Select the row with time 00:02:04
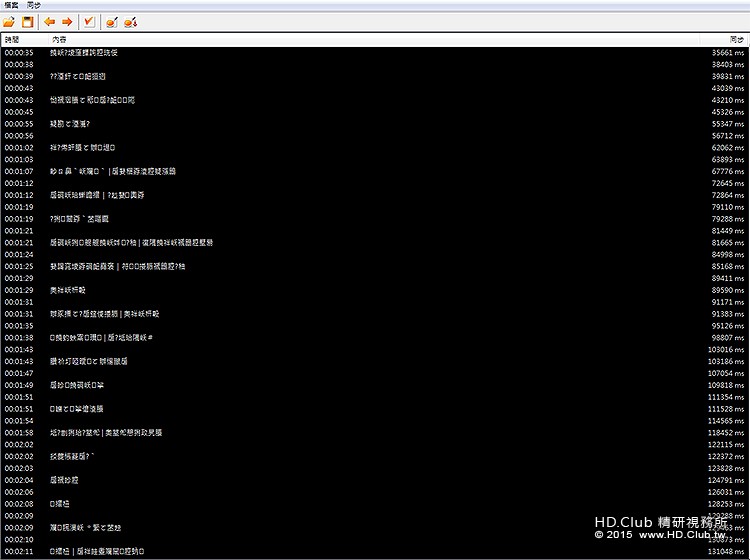 [x=375, y=480]
